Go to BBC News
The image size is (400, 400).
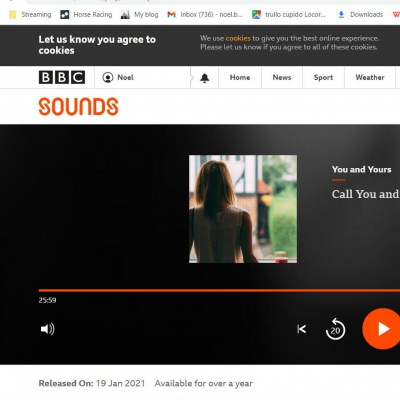tap(282, 77)
